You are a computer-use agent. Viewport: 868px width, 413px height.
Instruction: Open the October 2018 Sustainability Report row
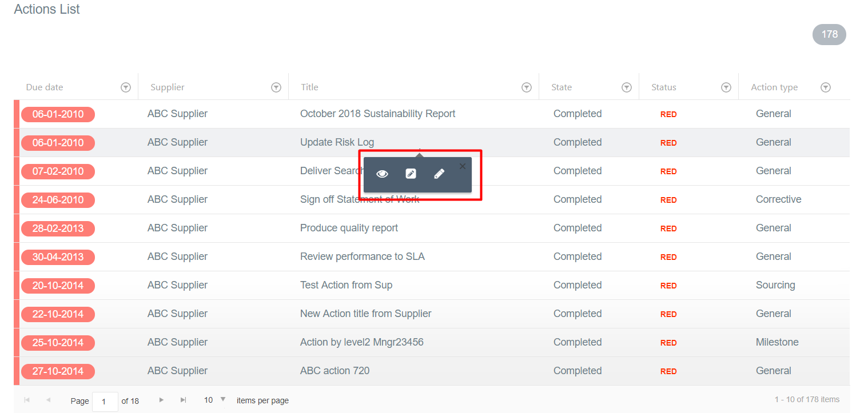click(377, 114)
